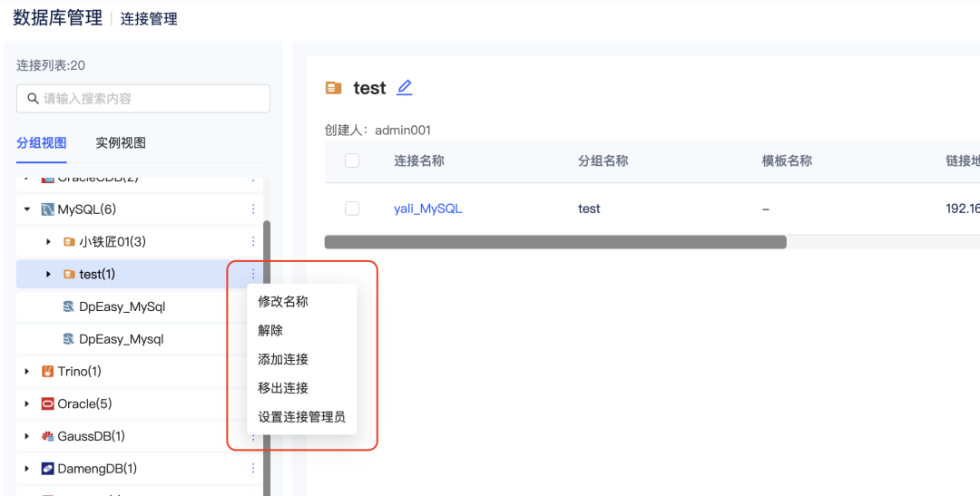Open the three-dot menu for DamengDB(1)
The image size is (980, 496).
(x=253, y=468)
